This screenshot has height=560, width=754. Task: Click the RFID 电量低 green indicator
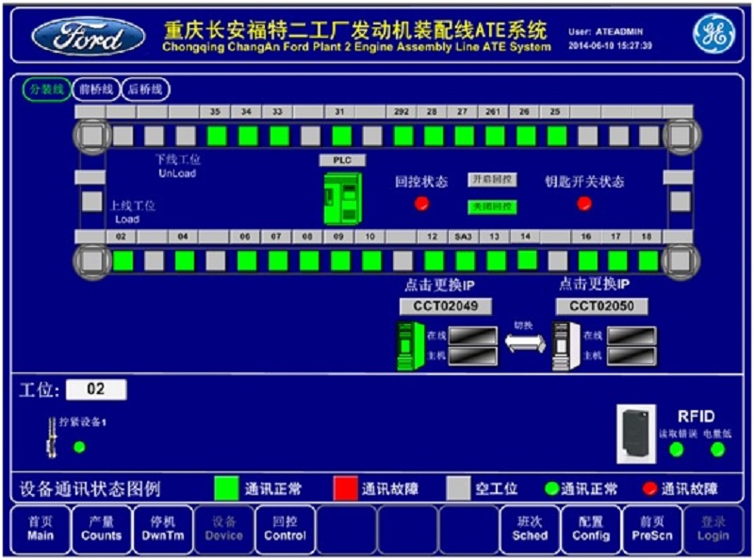coord(717,450)
